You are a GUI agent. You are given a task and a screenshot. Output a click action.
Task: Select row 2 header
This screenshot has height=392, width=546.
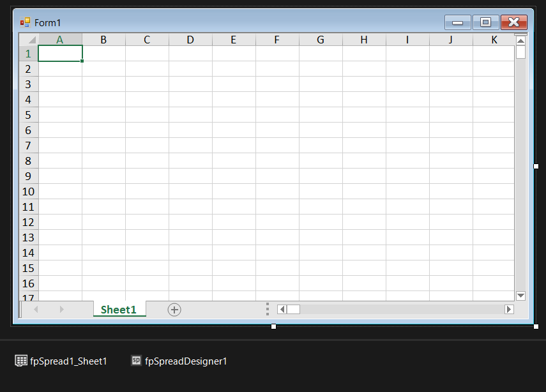click(x=29, y=69)
